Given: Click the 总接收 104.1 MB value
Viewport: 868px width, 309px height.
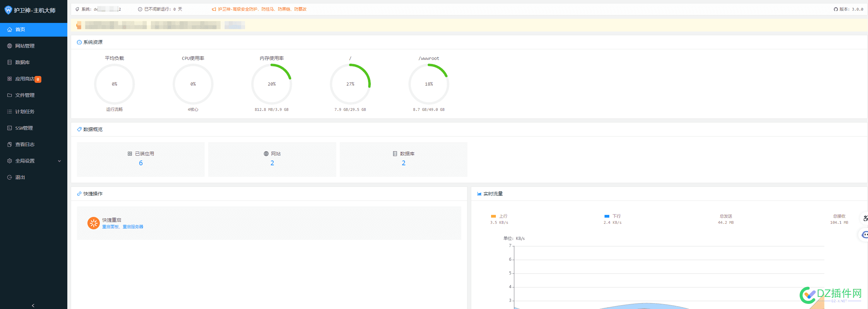Looking at the screenshot, I should click(x=839, y=223).
